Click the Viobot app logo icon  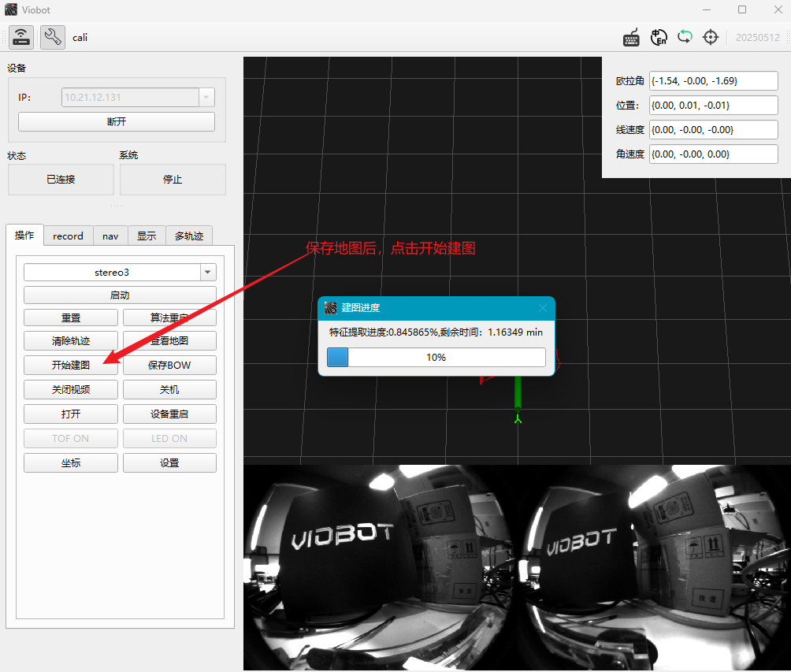[10, 9]
